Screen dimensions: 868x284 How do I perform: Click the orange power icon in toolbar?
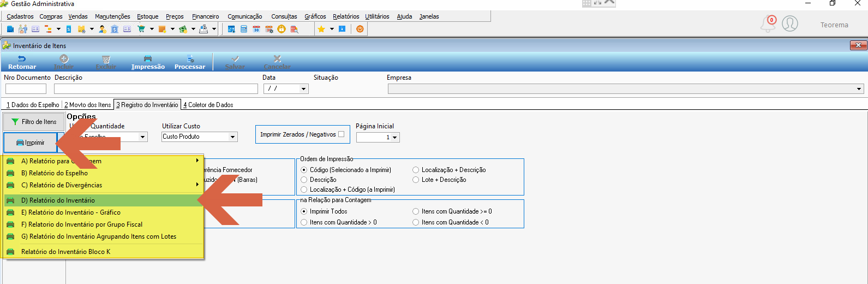[360, 29]
